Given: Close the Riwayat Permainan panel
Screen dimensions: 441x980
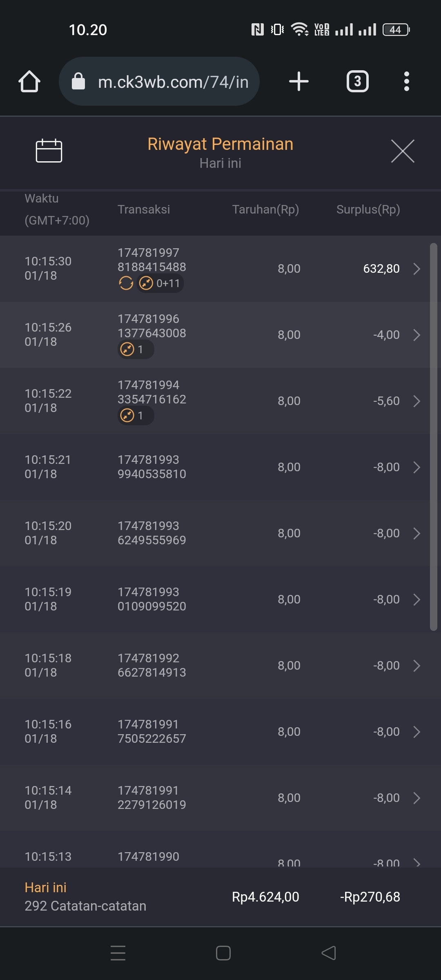Looking at the screenshot, I should [x=402, y=151].
